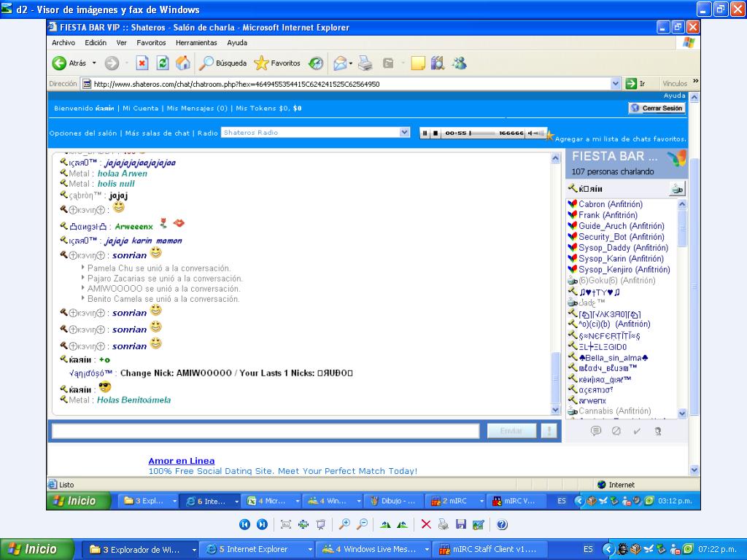The image size is (747, 560).
Task: Add chat to favorites via star link
Action: coord(620,139)
